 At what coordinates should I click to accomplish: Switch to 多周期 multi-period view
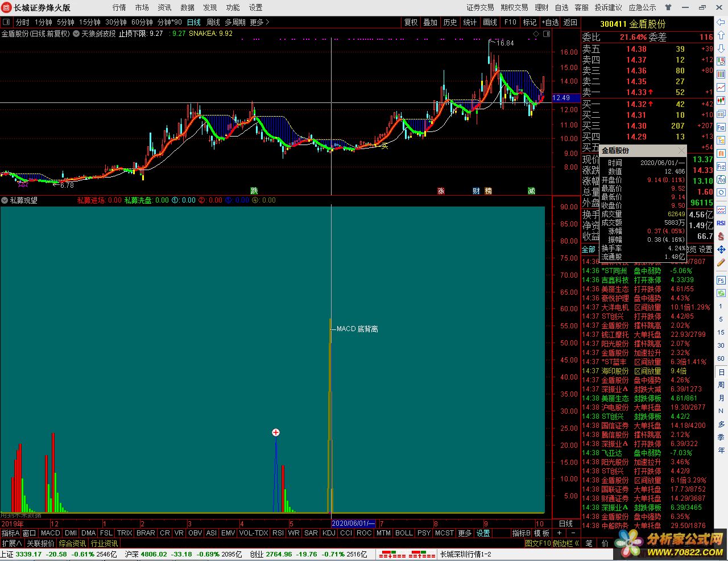(x=235, y=22)
